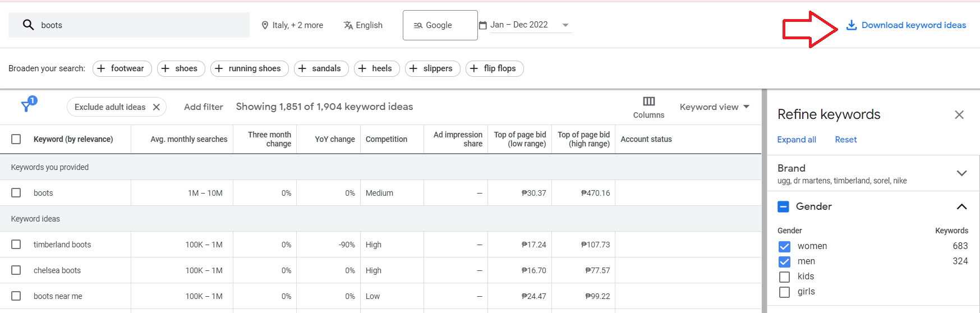Add flip flops to broaden search

pos(495,68)
